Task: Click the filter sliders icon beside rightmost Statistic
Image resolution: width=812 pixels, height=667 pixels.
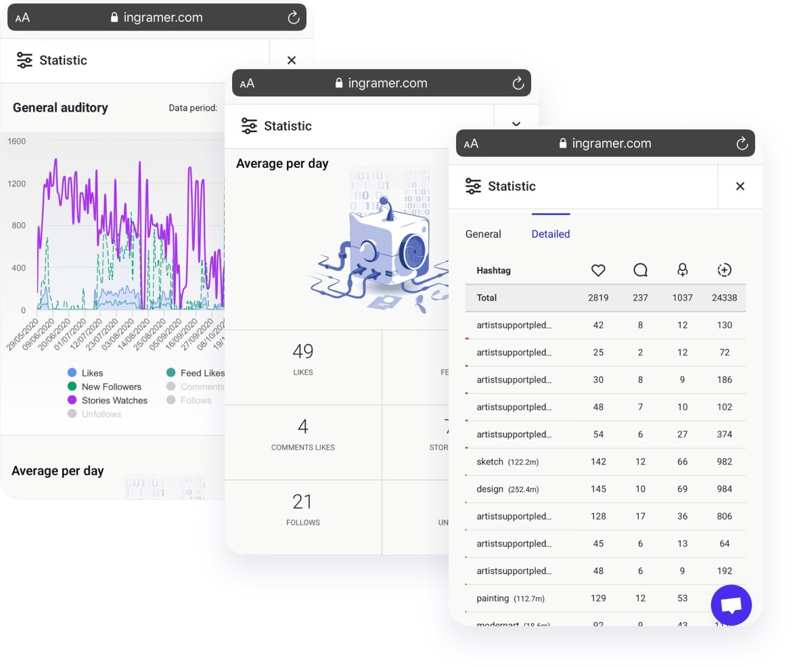Action: 474,186
